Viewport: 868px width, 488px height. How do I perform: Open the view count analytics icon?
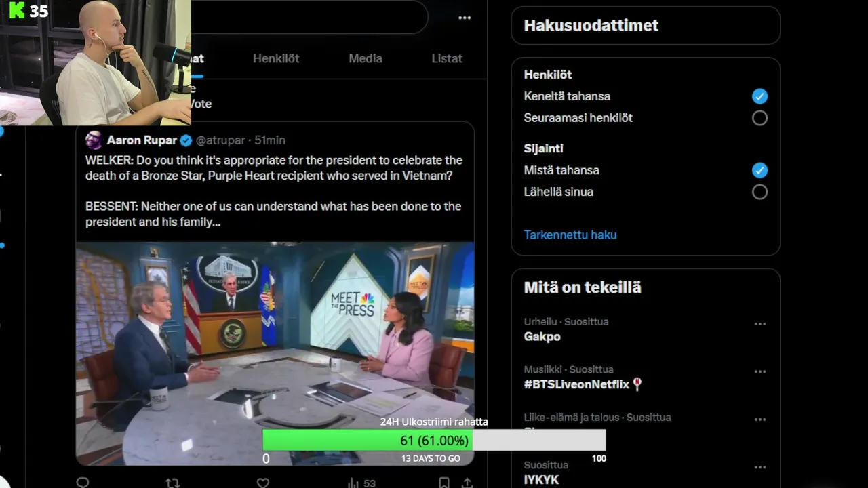point(353,483)
